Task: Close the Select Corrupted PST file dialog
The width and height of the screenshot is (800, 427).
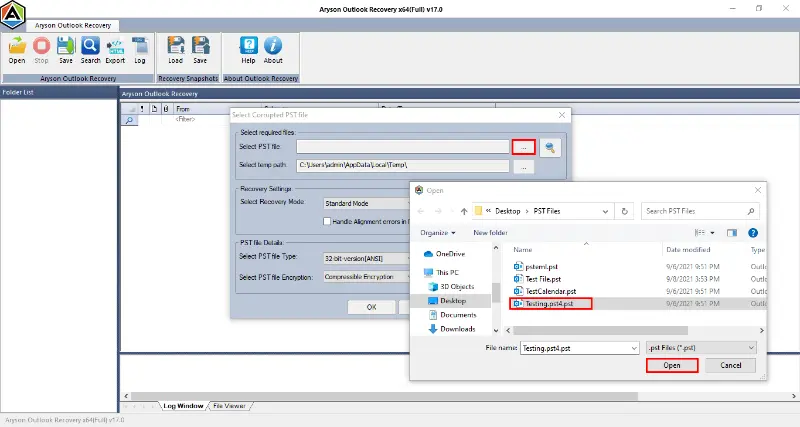Action: point(562,115)
